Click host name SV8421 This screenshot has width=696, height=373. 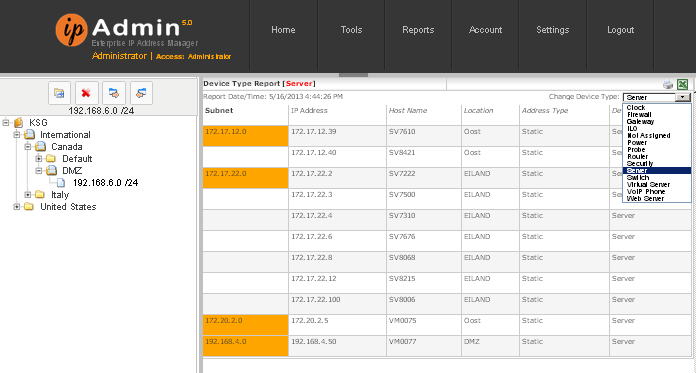pos(402,152)
